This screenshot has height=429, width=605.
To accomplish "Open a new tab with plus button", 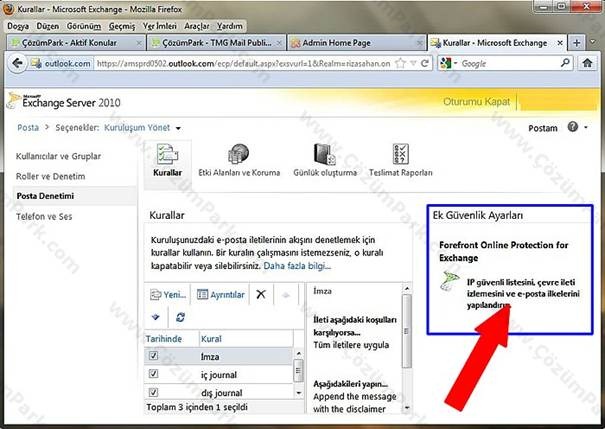I will (577, 43).
